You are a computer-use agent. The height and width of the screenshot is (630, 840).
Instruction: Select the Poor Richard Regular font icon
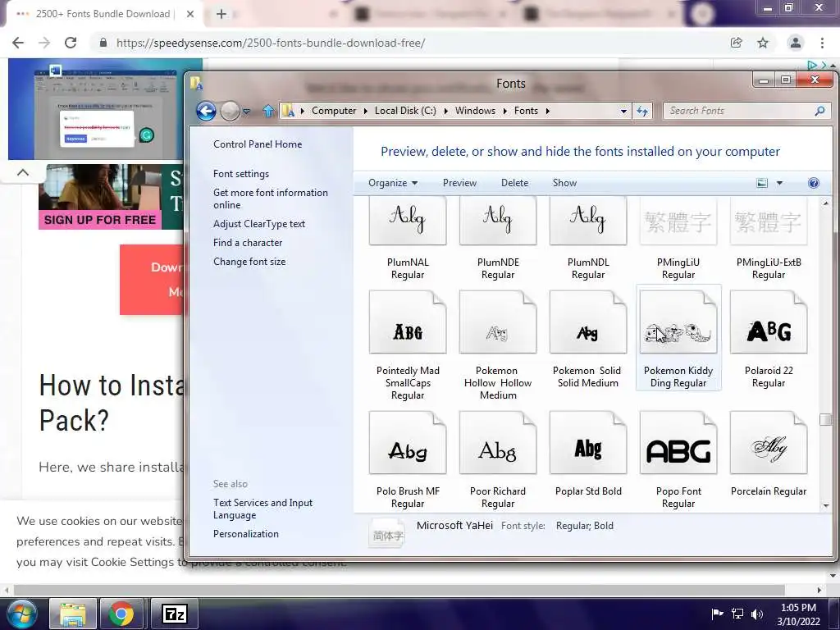(x=498, y=443)
